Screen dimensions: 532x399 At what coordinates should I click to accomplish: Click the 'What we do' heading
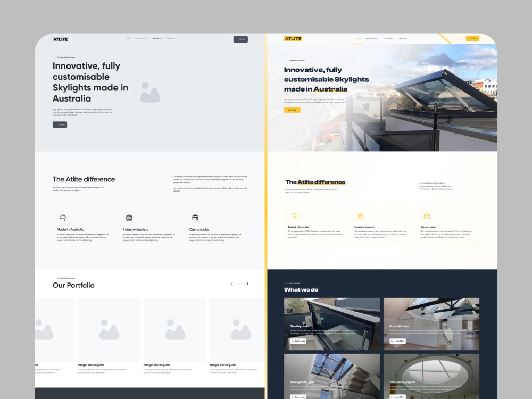[301, 290]
